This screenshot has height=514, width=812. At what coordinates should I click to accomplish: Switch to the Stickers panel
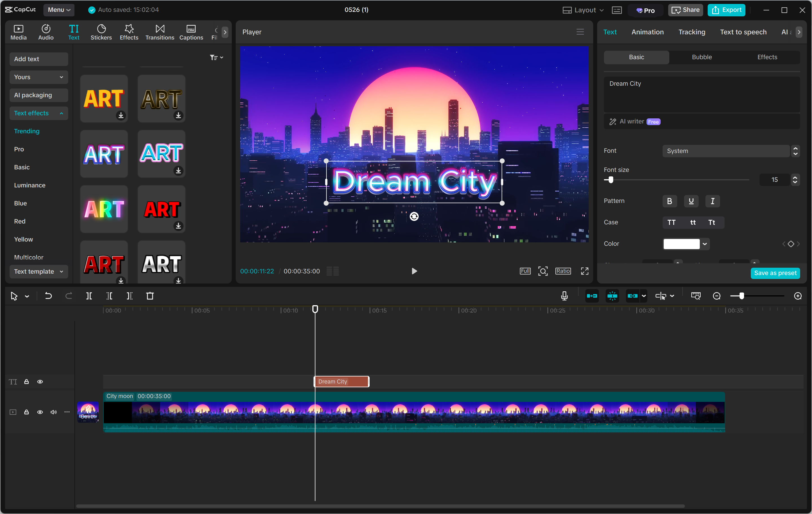[101, 32]
